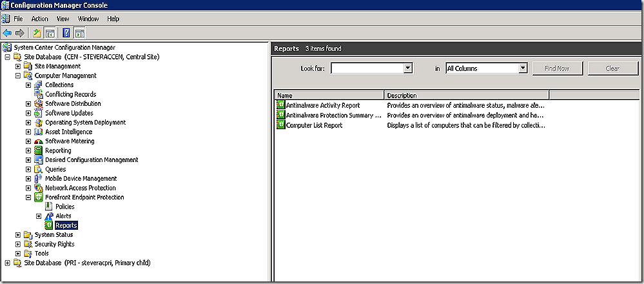Open the Look for dropdown arrow
The image size is (644, 284).
click(x=407, y=68)
